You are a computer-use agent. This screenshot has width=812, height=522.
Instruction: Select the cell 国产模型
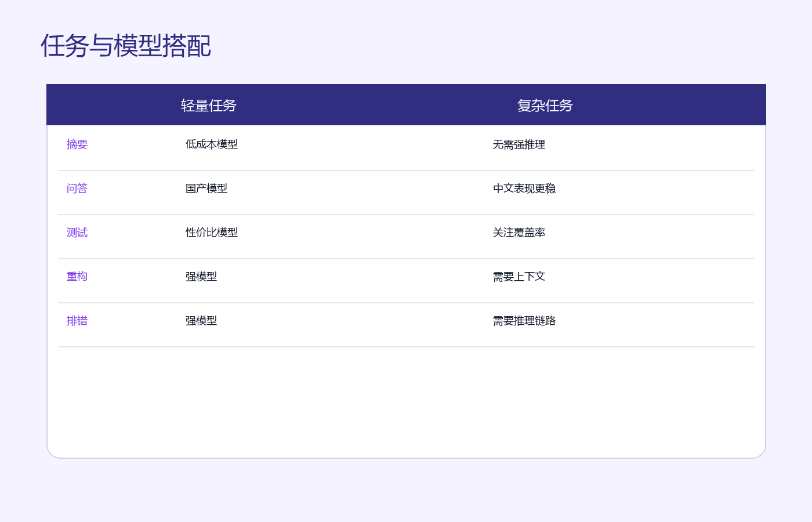pyautogui.click(x=206, y=188)
